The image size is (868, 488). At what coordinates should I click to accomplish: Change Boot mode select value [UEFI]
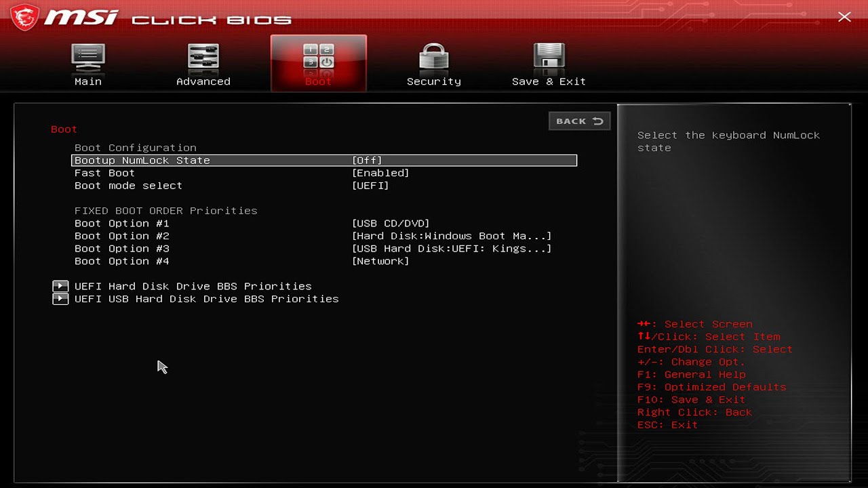click(370, 186)
